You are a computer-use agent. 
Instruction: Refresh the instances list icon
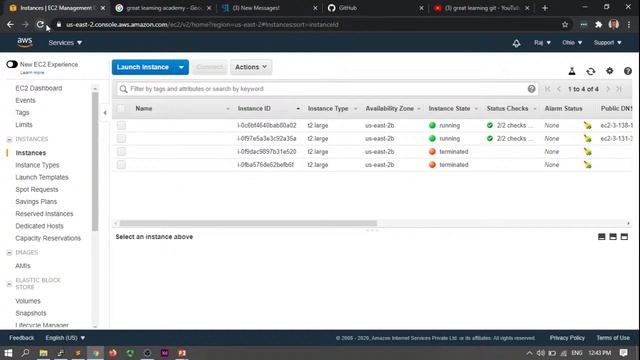591,71
